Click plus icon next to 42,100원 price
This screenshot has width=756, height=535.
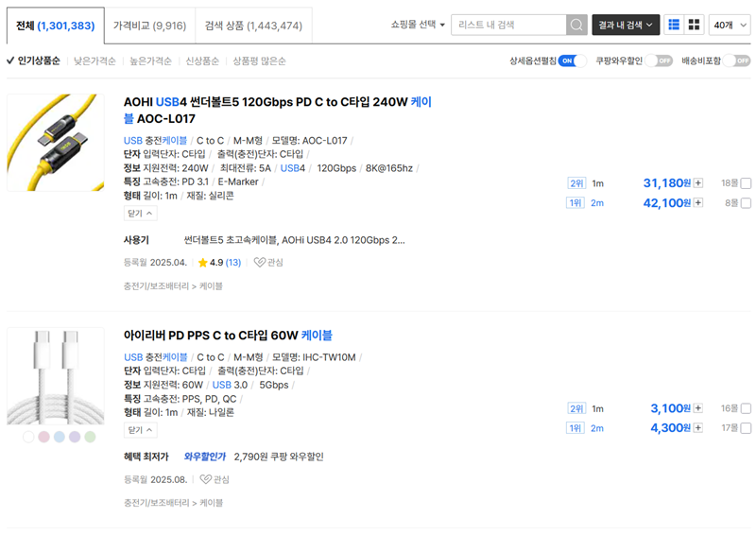698,202
